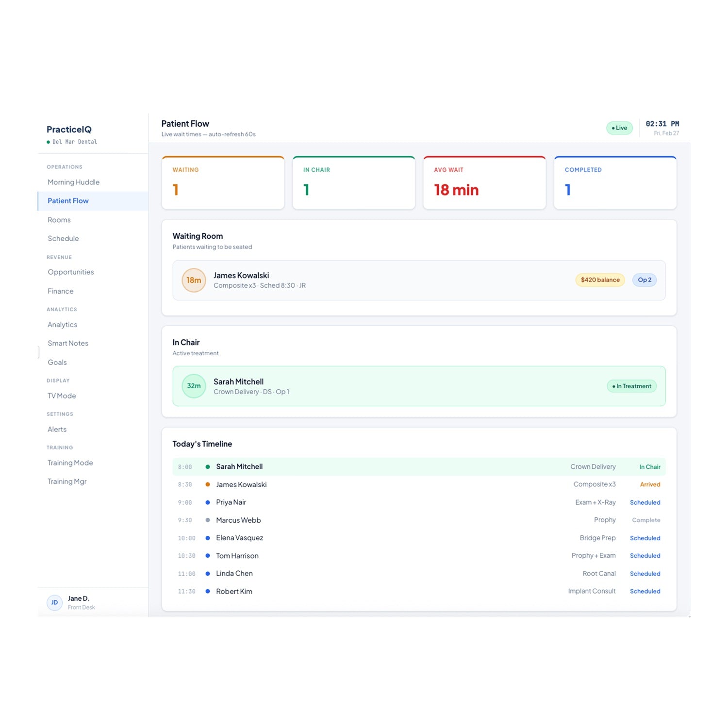Click Scheduled status for Robert Kim

[645, 591]
